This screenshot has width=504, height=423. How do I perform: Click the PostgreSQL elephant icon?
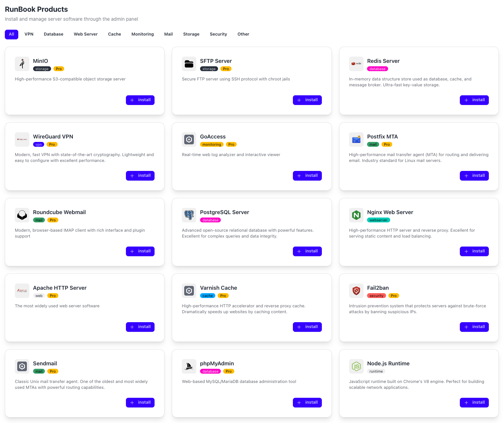tap(189, 215)
